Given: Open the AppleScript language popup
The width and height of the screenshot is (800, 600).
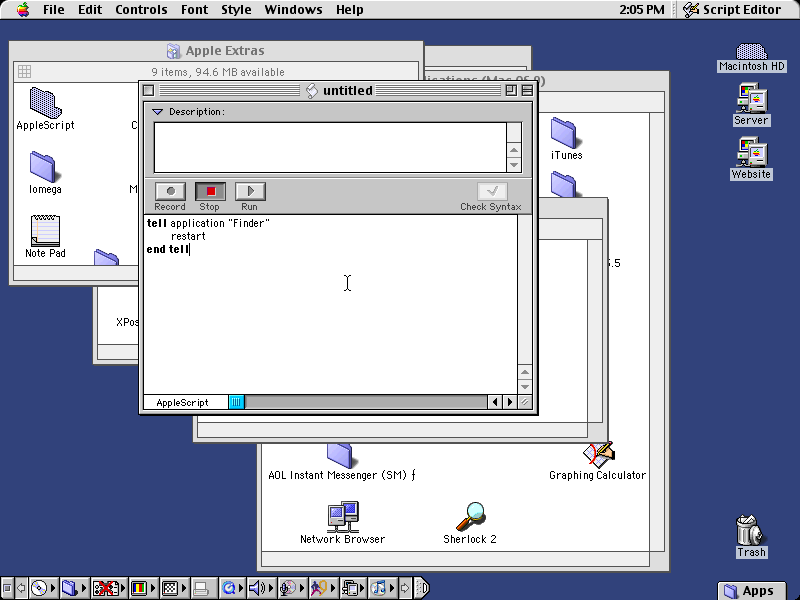Looking at the screenshot, I should pos(186,403).
